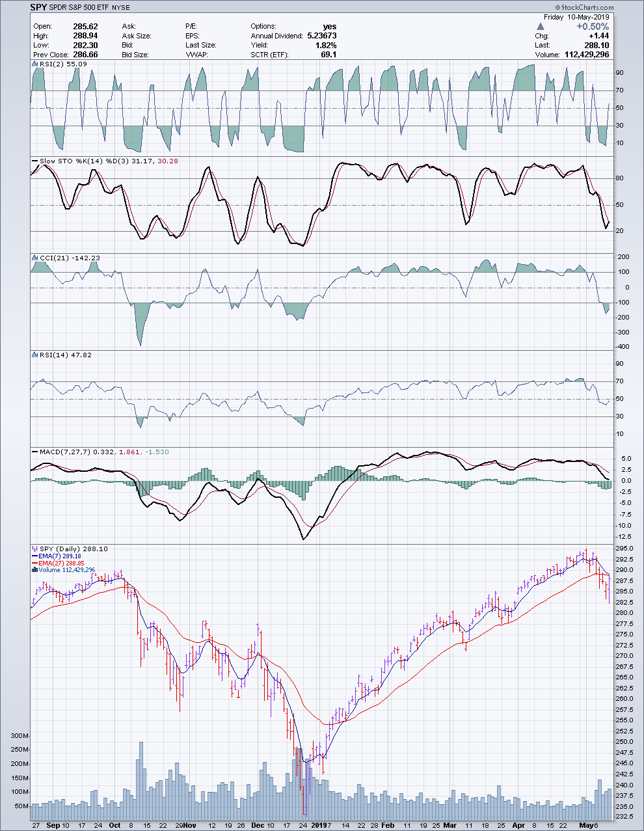Click the 2019 label on date axis
Screen dimensions: 644x831
[319, 825]
